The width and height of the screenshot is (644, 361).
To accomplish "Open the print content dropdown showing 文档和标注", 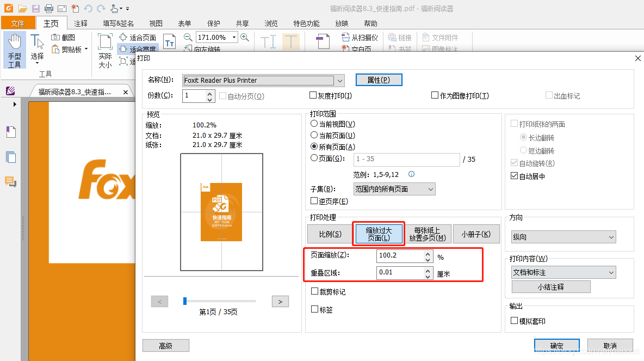I will tap(564, 272).
